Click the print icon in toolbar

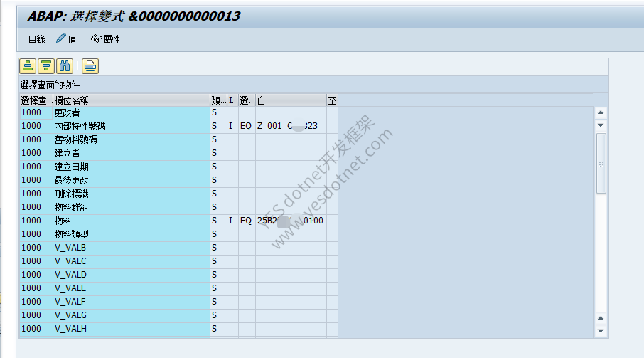[90, 66]
